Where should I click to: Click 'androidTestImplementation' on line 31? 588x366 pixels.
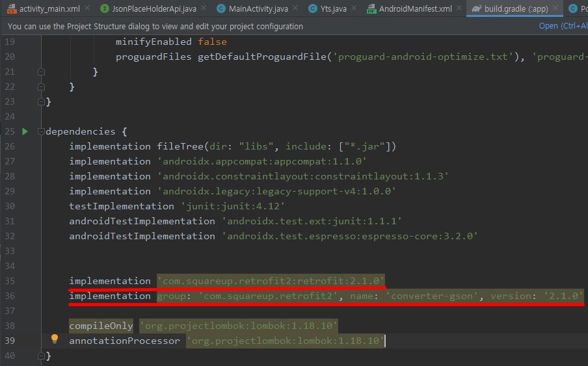tap(142, 221)
